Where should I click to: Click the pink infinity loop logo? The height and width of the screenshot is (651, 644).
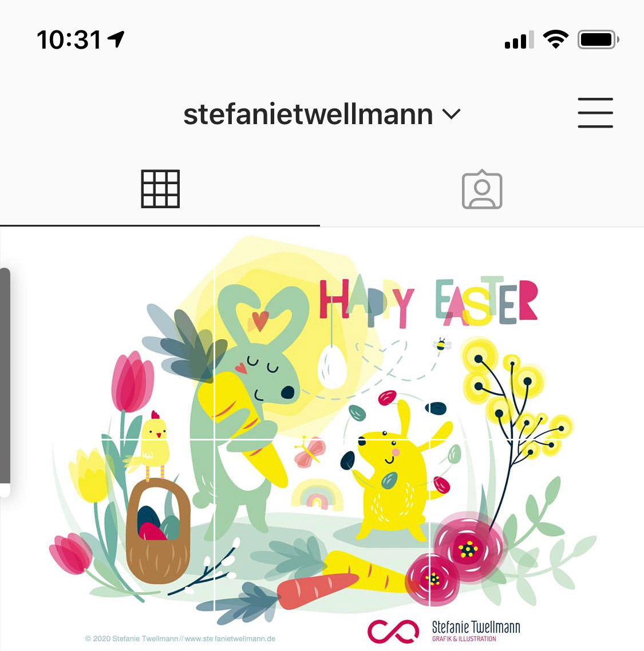tap(393, 631)
